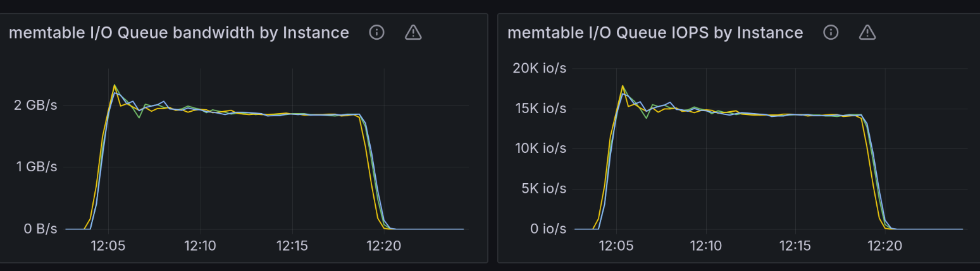Click 12:20 time label on IOPS chart

[884, 246]
